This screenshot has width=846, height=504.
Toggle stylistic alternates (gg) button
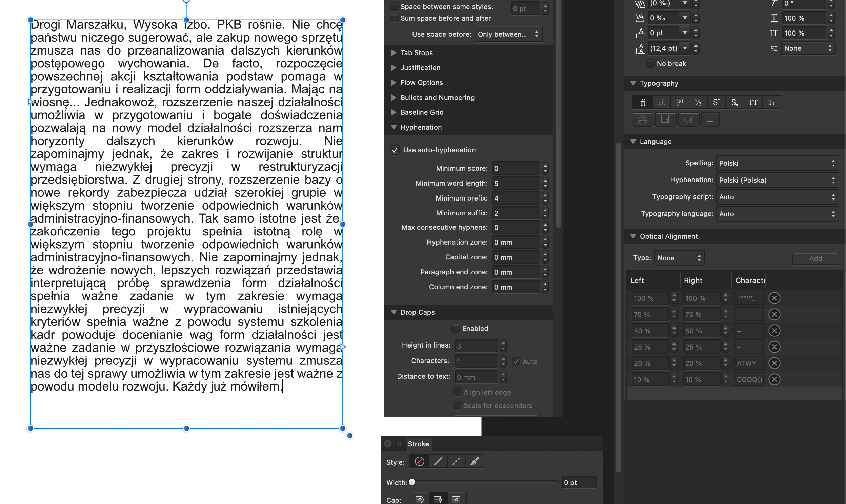pos(642,120)
